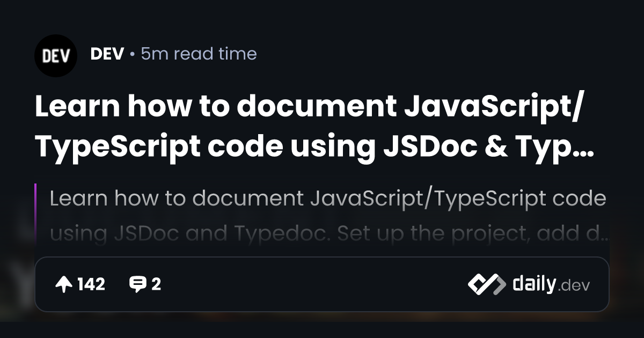Click the DEV circular logo avatar
644x338 pixels.
(x=56, y=56)
